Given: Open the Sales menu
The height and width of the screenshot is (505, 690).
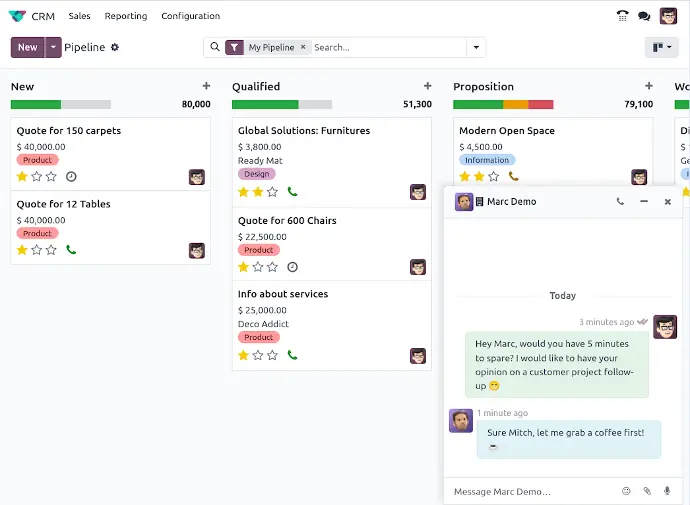Looking at the screenshot, I should [x=79, y=16].
